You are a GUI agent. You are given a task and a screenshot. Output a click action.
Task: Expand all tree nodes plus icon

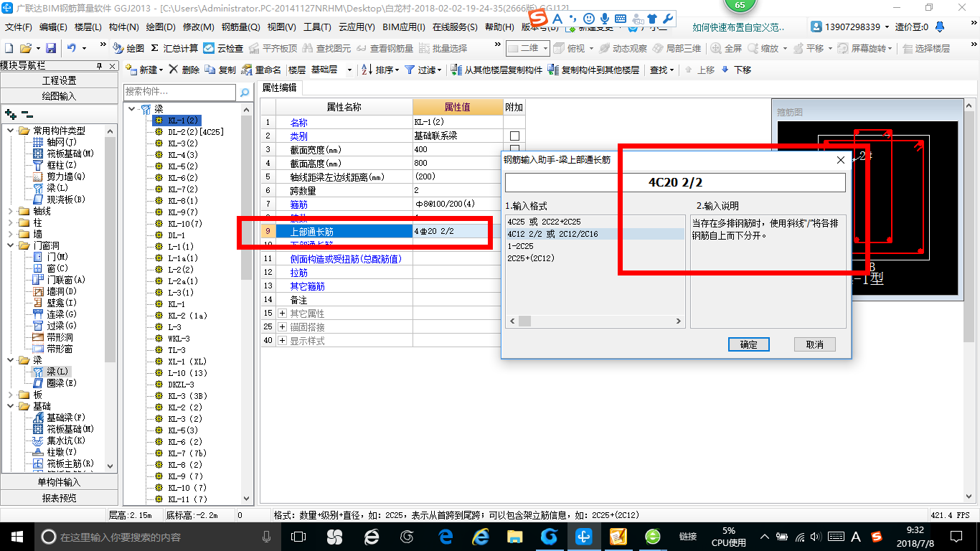point(11,113)
